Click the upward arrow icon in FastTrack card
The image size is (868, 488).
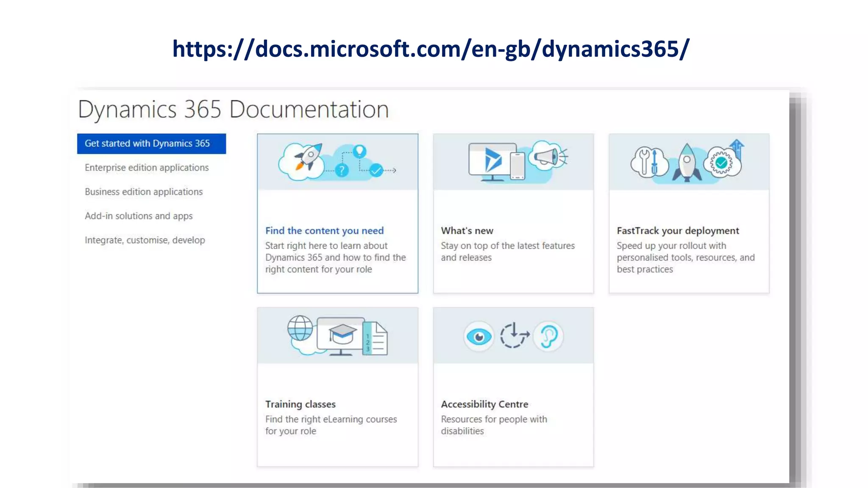point(737,148)
